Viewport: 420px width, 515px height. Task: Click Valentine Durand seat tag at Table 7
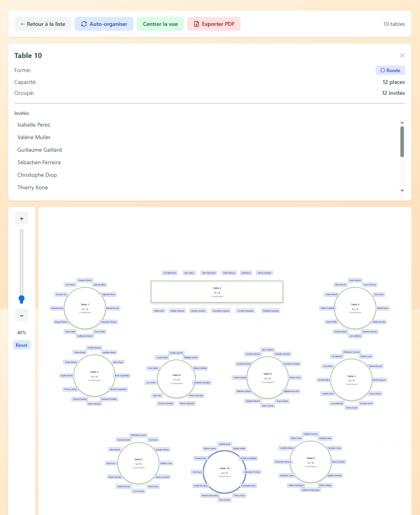tap(138, 435)
